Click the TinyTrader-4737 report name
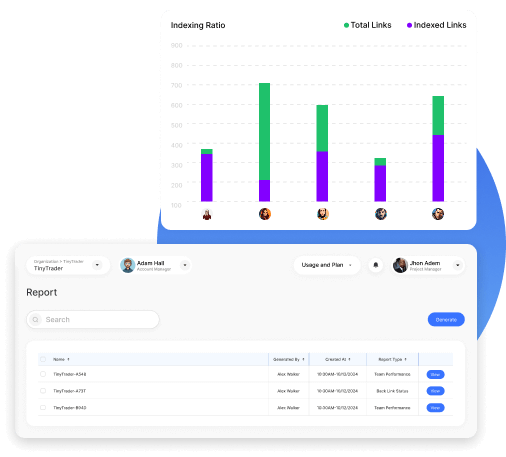The height and width of the screenshot is (457, 506). click(69, 391)
